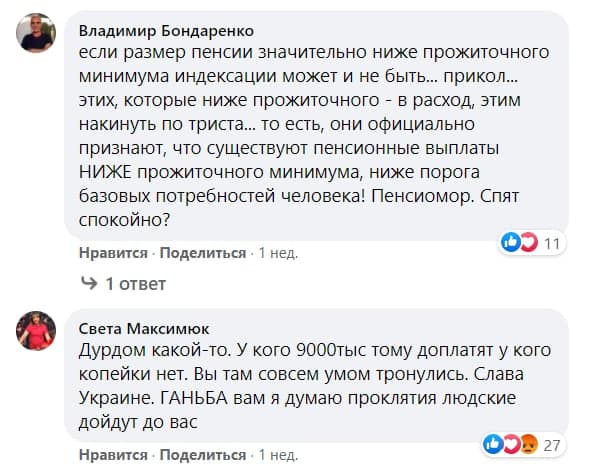This screenshot has height=464, width=612.
Task: Expand the "1 ответ" reply thread
Action: pyautogui.click(x=135, y=285)
